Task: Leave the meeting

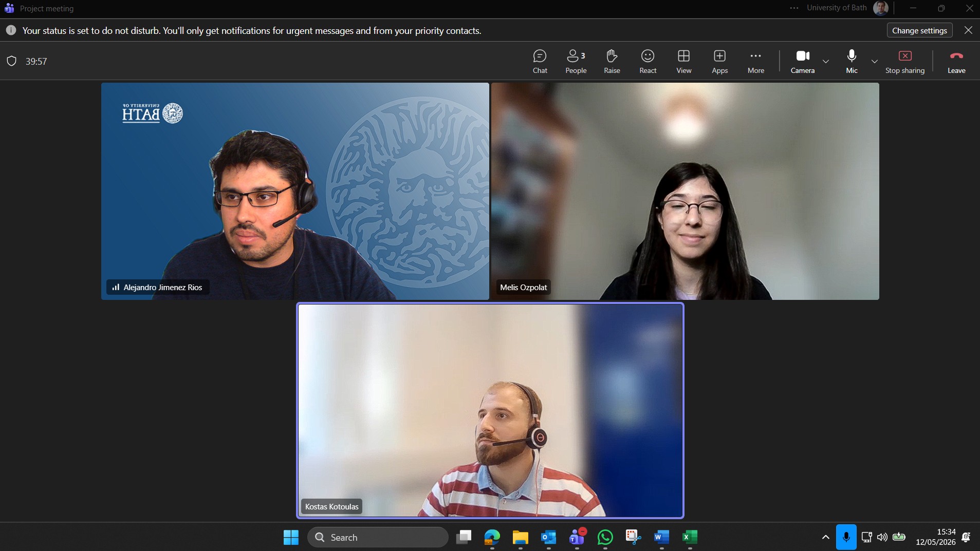Action: click(x=956, y=62)
